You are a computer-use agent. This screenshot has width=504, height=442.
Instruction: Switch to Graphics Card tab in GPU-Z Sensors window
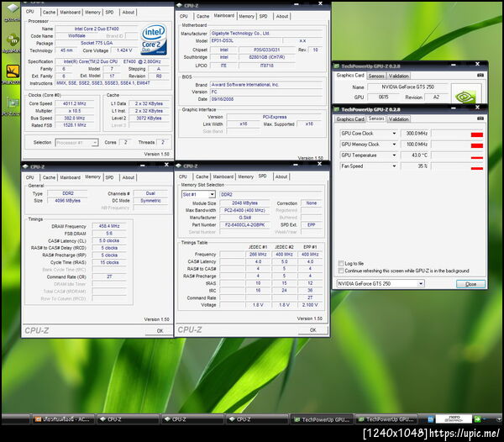(350, 119)
